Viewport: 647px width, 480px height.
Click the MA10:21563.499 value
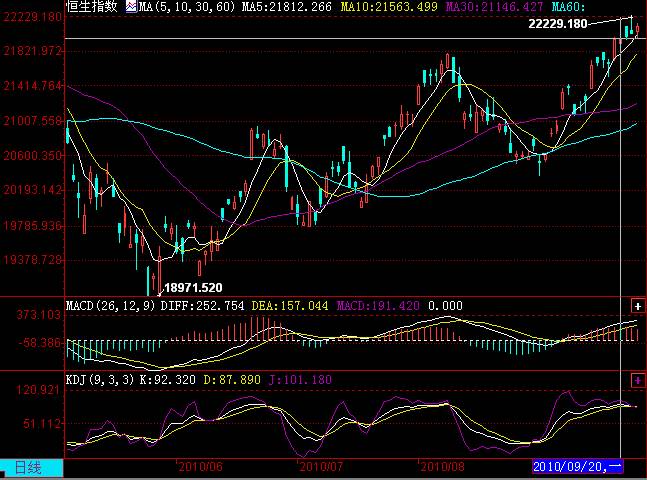click(x=389, y=7)
